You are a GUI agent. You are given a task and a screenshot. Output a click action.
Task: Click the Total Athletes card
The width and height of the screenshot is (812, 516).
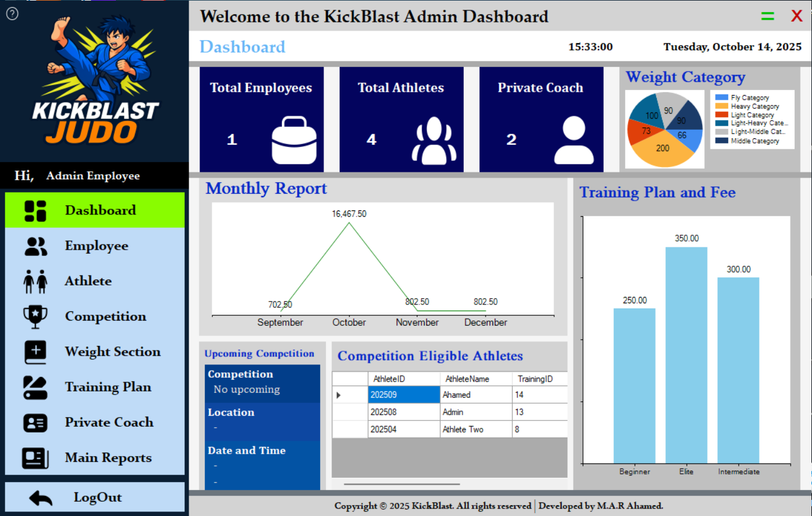tap(401, 119)
